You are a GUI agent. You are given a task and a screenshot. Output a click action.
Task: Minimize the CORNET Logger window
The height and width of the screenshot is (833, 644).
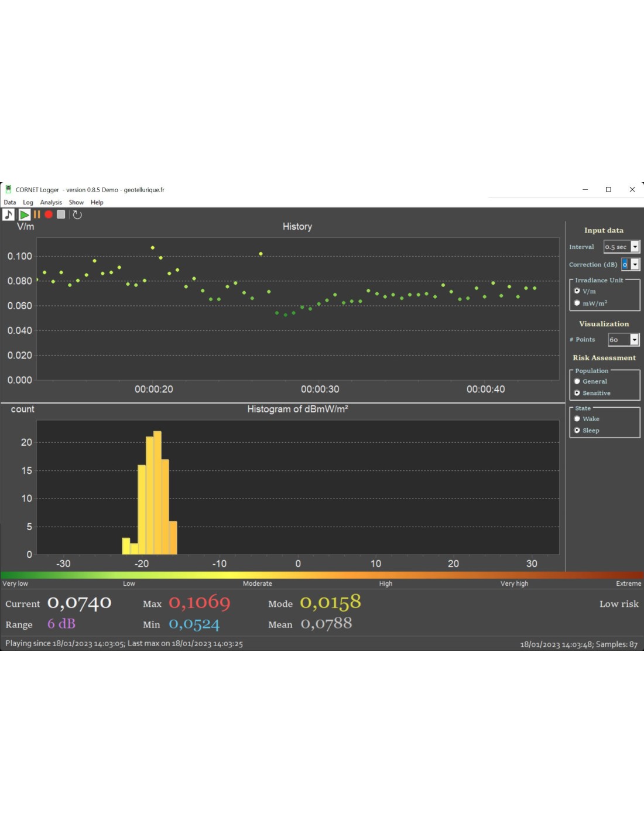585,190
